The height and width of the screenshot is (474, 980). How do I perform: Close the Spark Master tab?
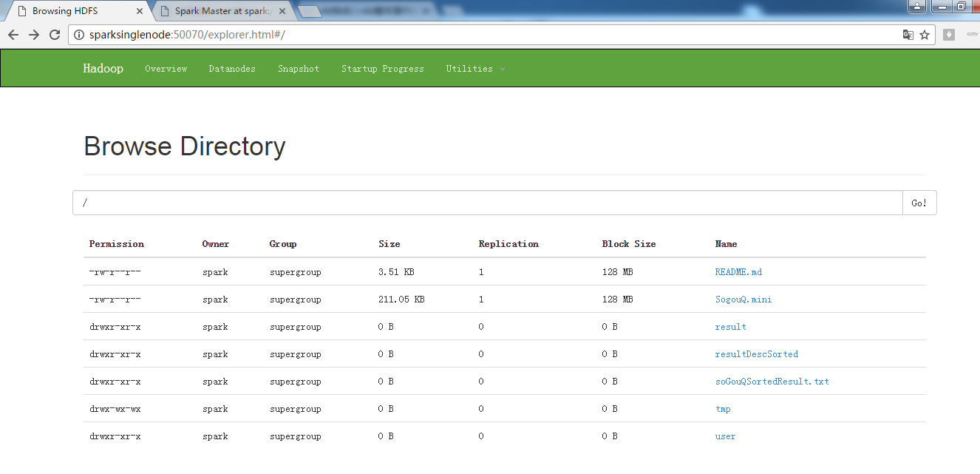[x=282, y=11]
